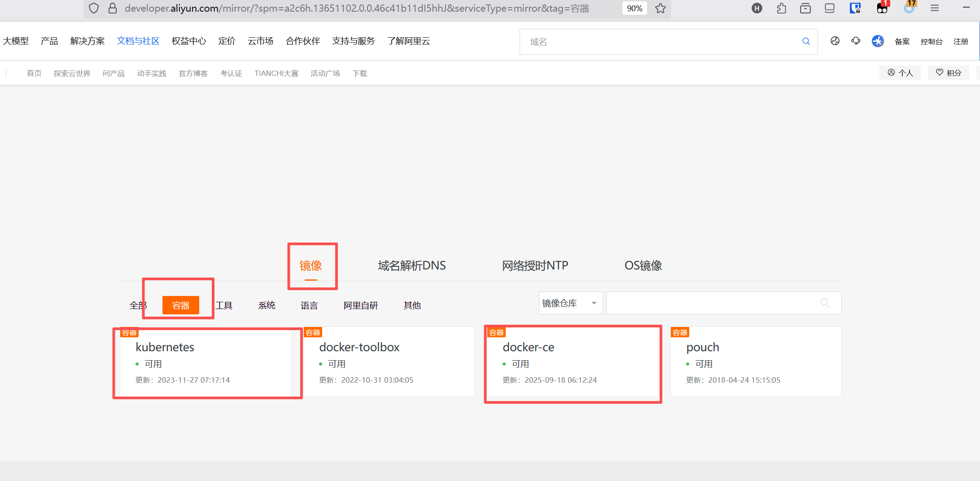Open 下载 in the sub navigation
Screen dimensions: 980x481
point(360,73)
